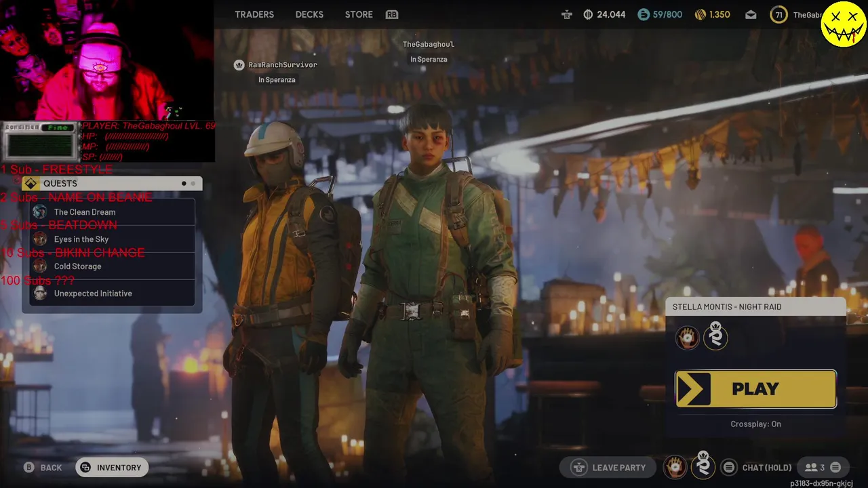Click the coin currency icon beside 24,044

click(x=588, y=14)
